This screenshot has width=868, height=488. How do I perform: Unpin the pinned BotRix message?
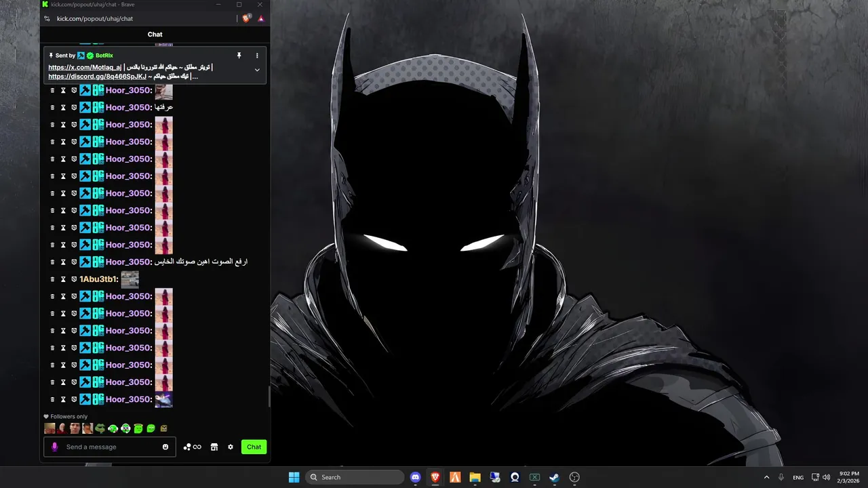point(239,56)
